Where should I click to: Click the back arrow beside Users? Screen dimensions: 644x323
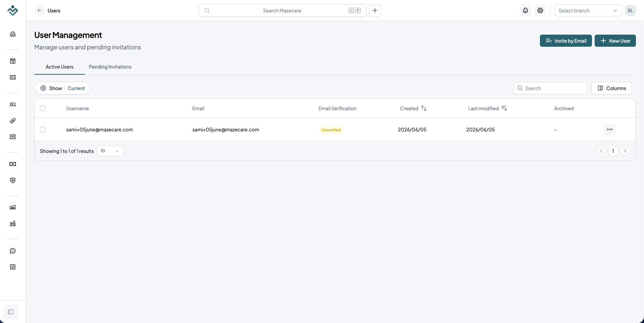pyautogui.click(x=40, y=10)
